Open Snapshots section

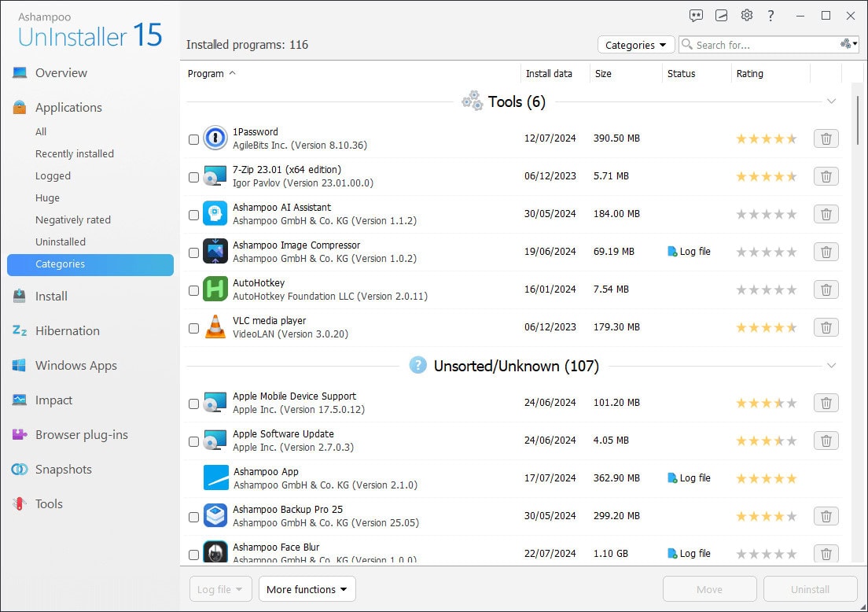[x=63, y=469]
